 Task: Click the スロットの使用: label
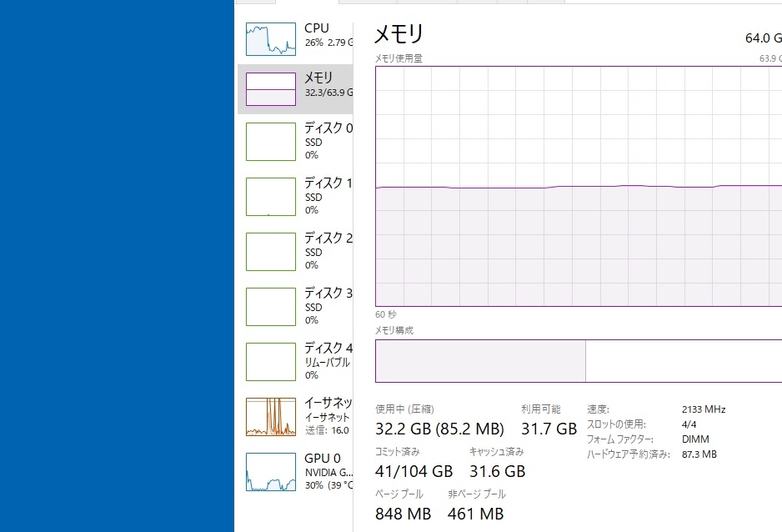[616, 424]
